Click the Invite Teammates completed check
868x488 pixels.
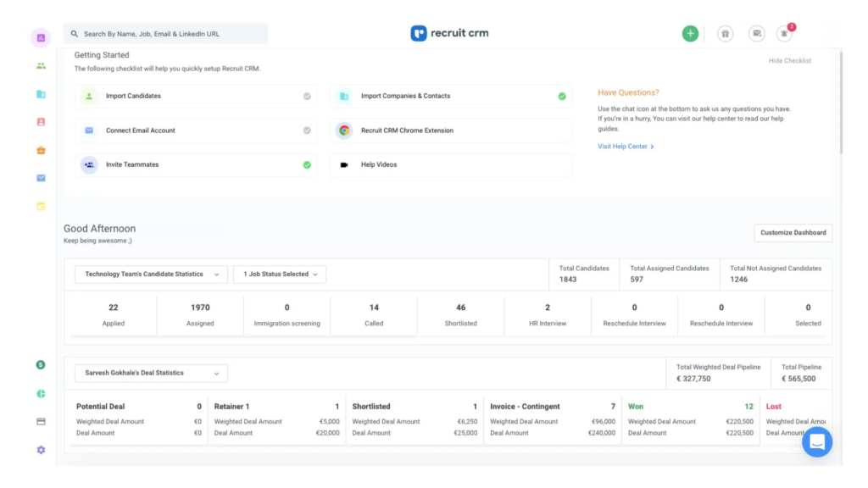coord(307,165)
